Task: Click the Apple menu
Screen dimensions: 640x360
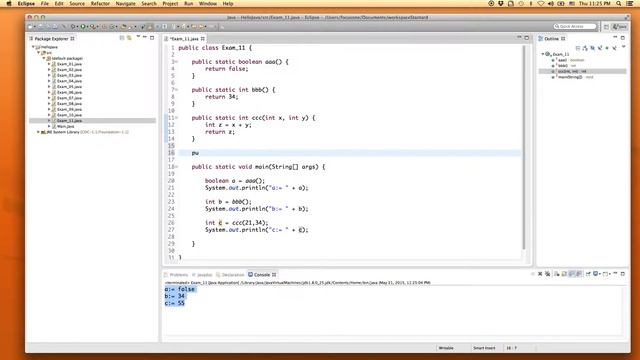Action: tap(9, 4)
